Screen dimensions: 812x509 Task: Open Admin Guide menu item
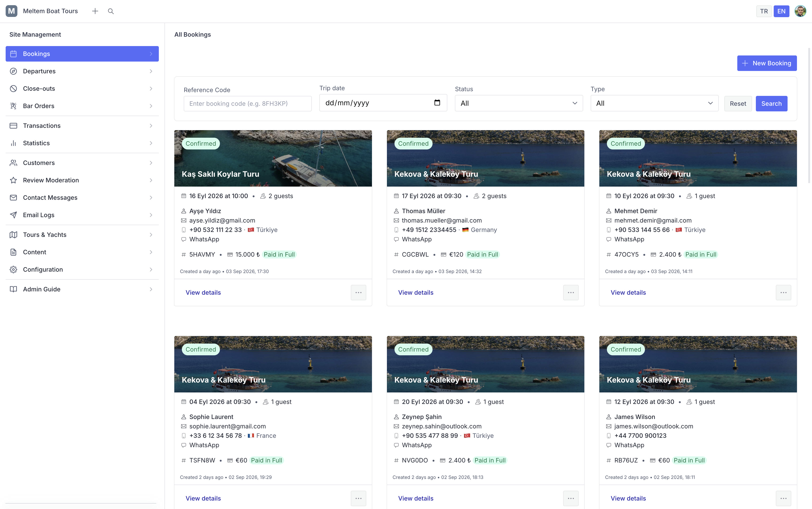[82, 289]
